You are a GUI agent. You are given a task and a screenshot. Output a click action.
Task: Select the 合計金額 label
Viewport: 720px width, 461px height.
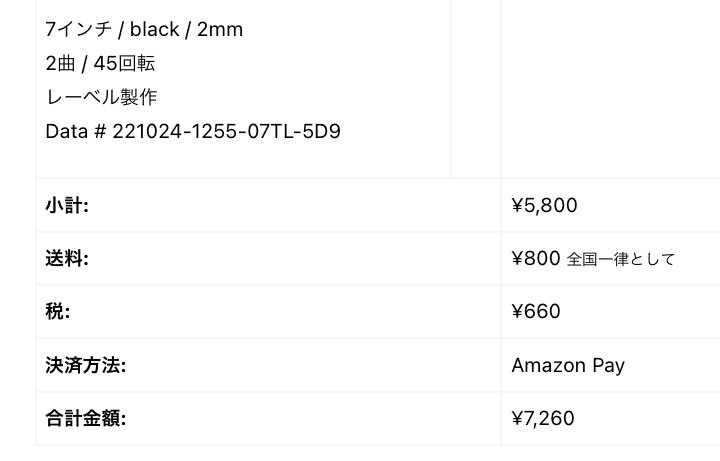tap(85, 418)
